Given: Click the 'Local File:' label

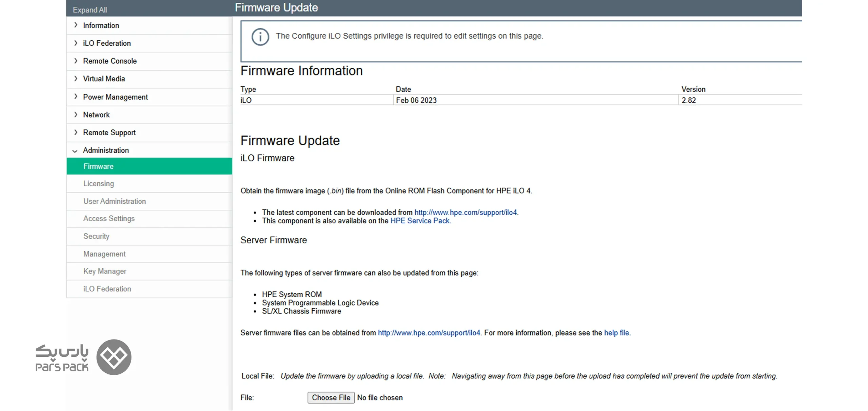Looking at the screenshot, I should coord(257,376).
